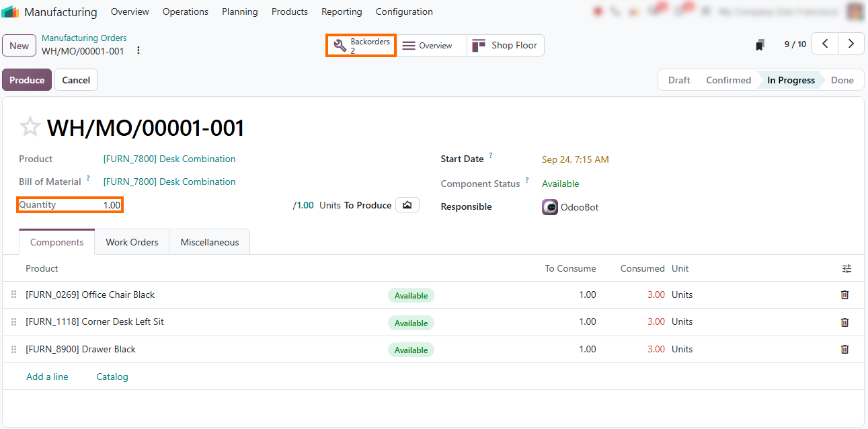Remove the Drawer Black component row
868x429 pixels.
[844, 349]
